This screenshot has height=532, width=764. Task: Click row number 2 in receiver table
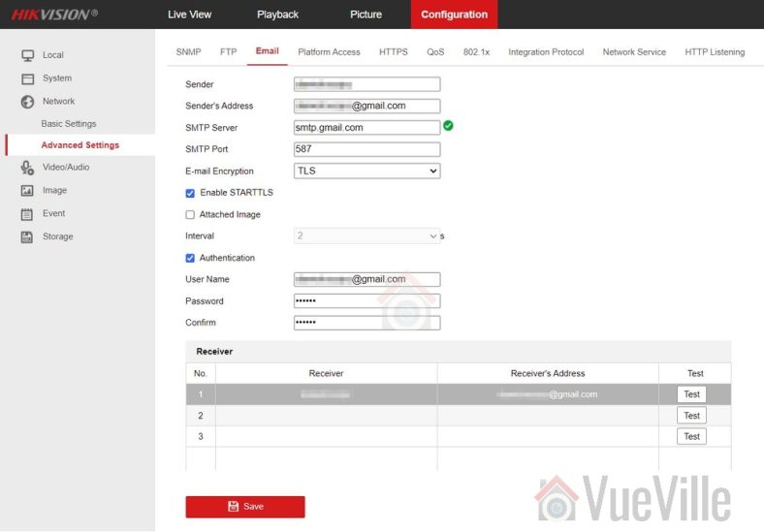point(201,416)
